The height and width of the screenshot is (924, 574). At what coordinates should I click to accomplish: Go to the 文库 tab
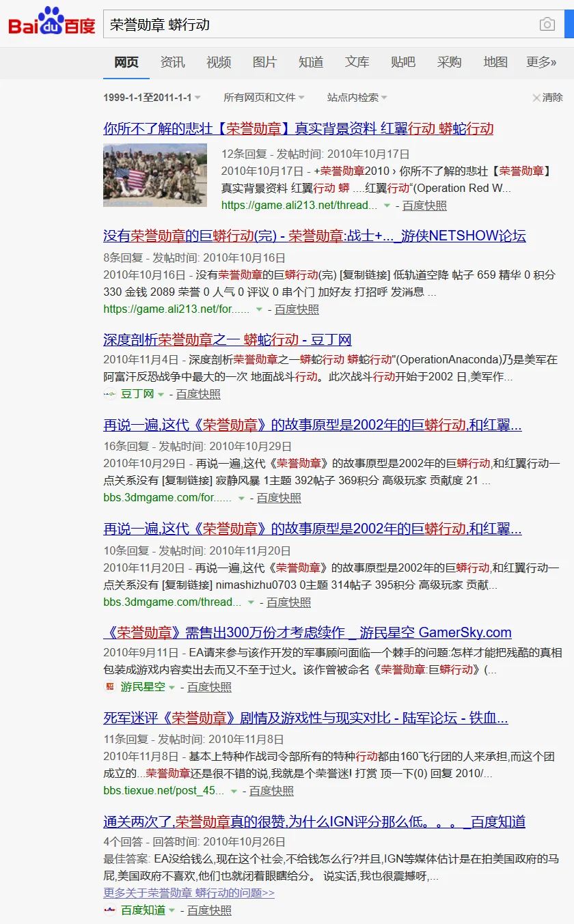point(357,62)
